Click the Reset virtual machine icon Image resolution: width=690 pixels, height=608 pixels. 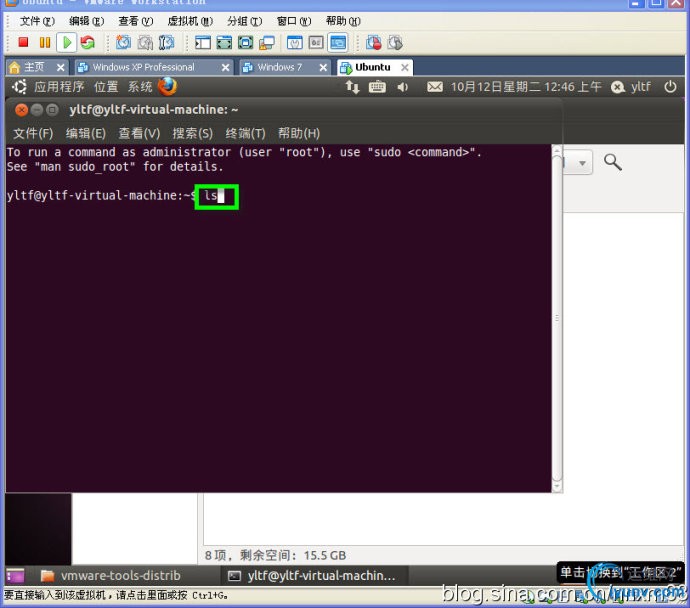coord(88,42)
